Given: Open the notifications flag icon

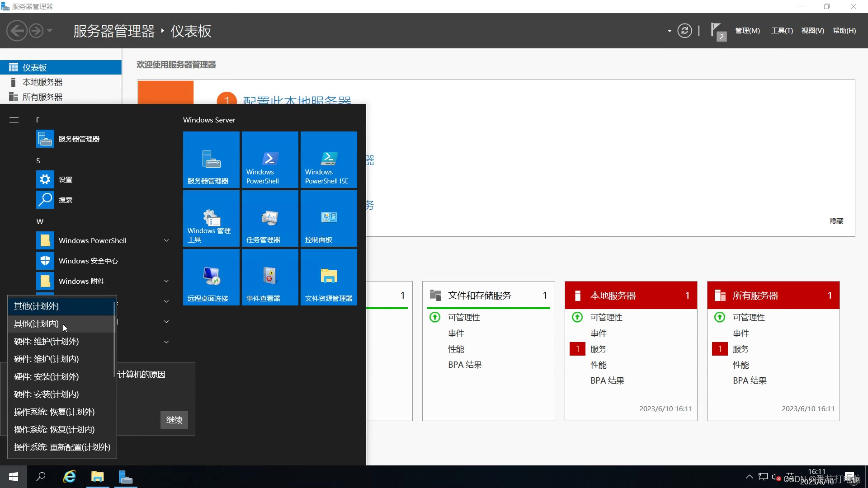Looking at the screenshot, I should coord(718,32).
